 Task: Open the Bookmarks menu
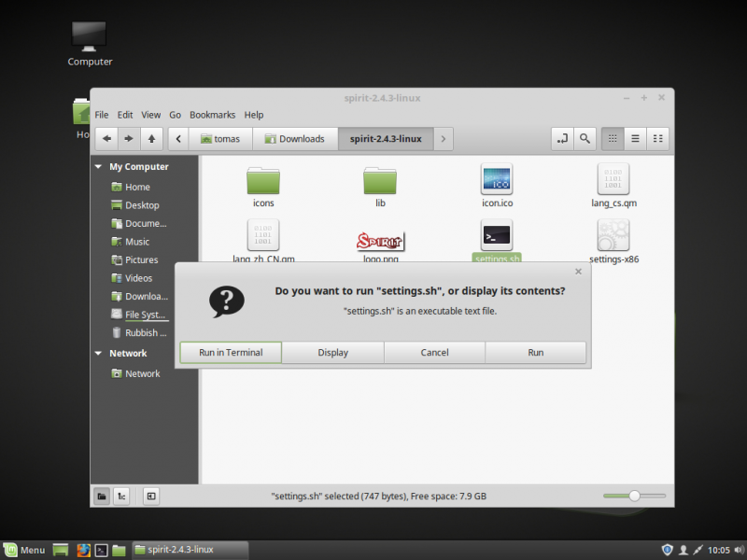click(x=212, y=114)
